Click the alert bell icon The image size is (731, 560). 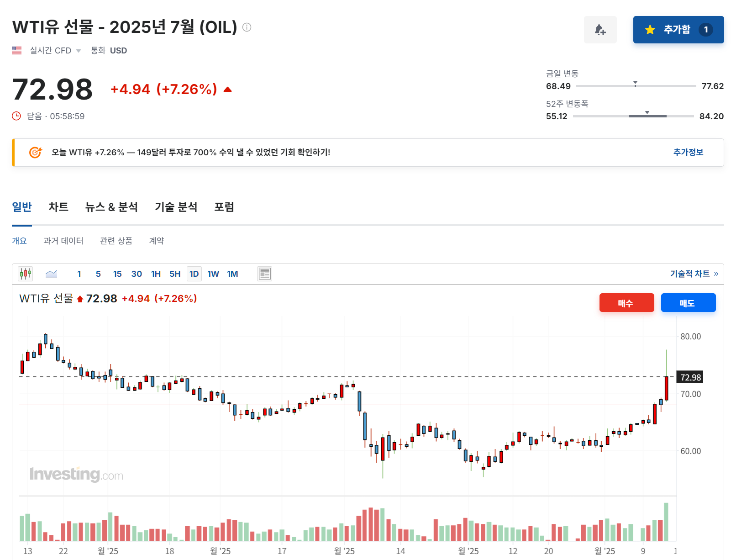pyautogui.click(x=600, y=29)
